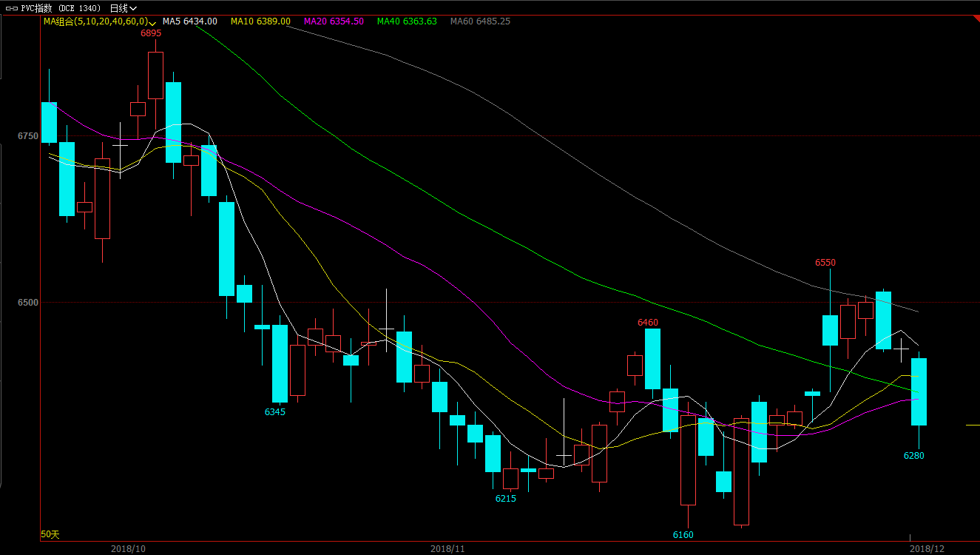Screen dimensions: 980x555
Task: Select the MA10 6389.00 label
Action: point(260,21)
